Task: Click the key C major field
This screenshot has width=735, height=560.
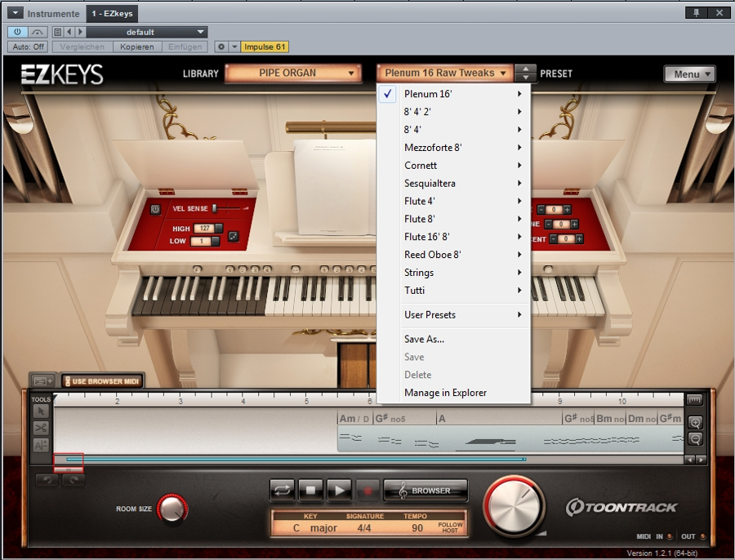Action: (315, 528)
